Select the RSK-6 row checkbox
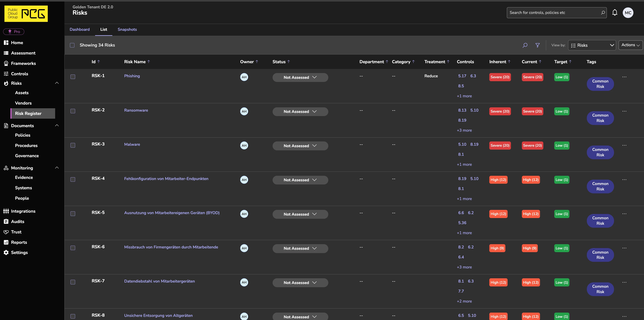 coord(73,248)
